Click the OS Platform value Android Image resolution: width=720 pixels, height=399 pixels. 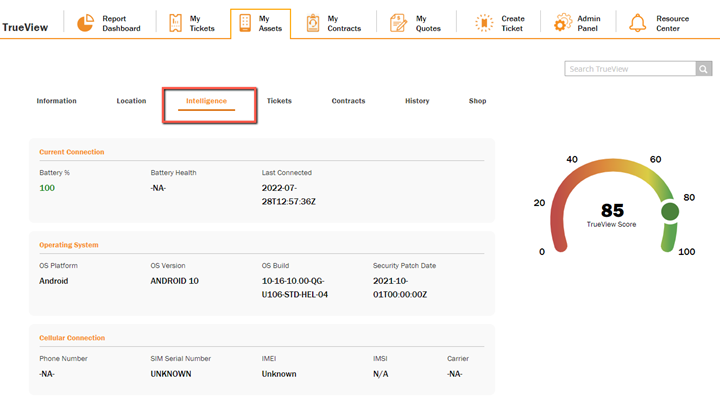[54, 281]
